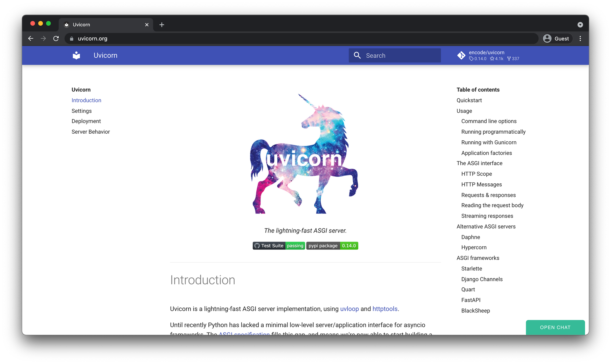Click the browser reload page icon
This screenshot has width=611, height=364.
coord(56,38)
